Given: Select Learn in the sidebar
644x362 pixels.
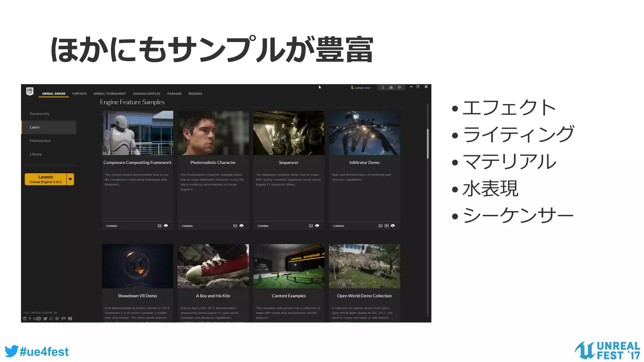Looking at the screenshot, I should 49,127.
